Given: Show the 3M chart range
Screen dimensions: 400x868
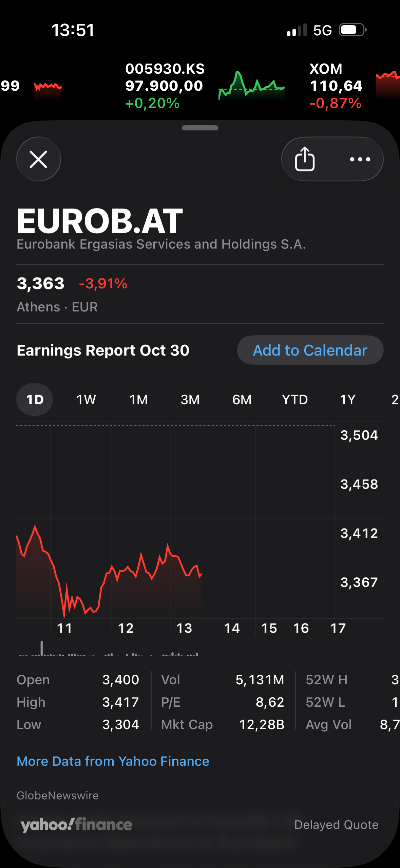Looking at the screenshot, I should tap(190, 399).
